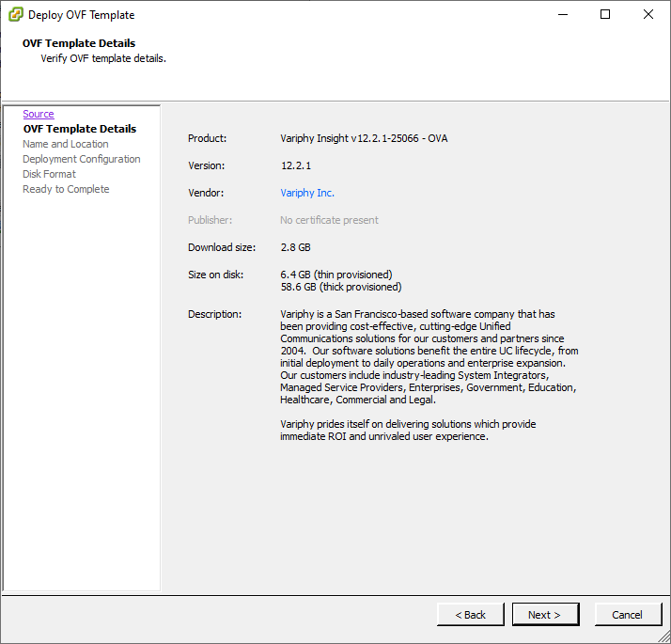Click the 'Product:' label
Image resolution: width=671 pixels, height=644 pixels.
(207, 138)
